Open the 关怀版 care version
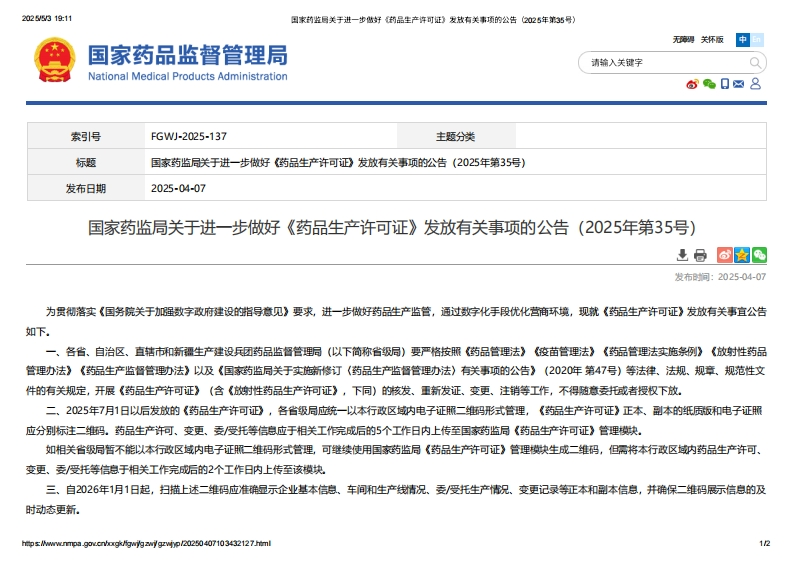 pyautogui.click(x=712, y=40)
